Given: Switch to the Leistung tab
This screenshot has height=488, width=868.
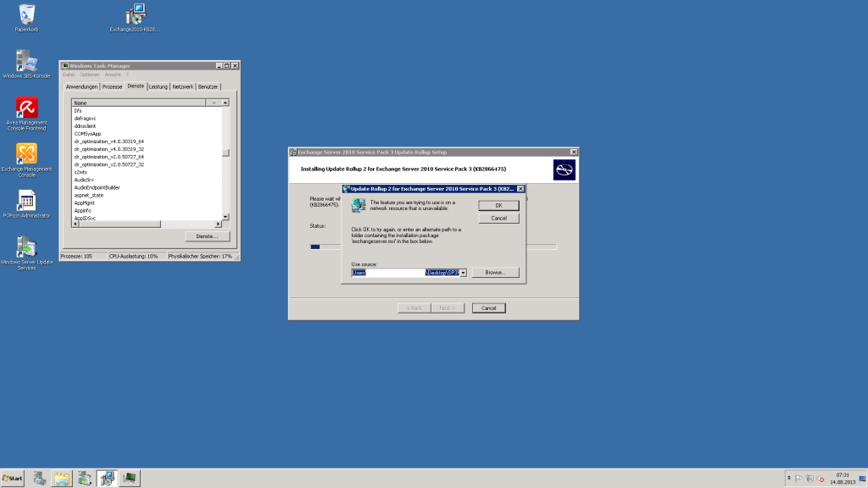Looking at the screenshot, I should coord(158,87).
